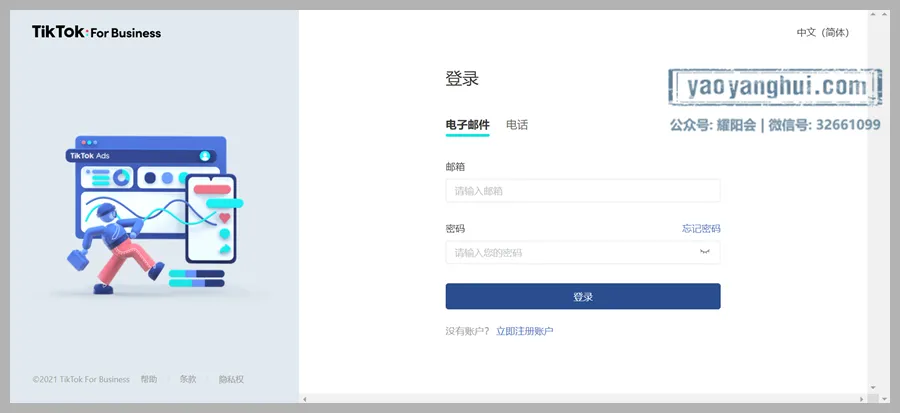Toggle password visibility eye icon
900x413 pixels.
coord(705,252)
